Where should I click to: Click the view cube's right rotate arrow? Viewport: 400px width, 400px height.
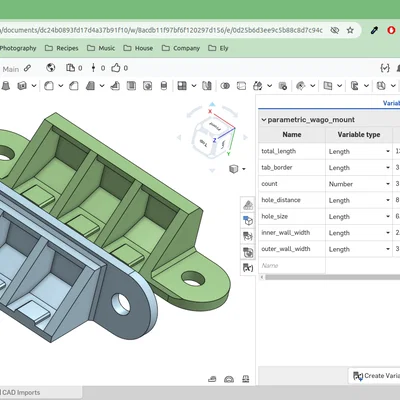pyautogui.click(x=245, y=137)
